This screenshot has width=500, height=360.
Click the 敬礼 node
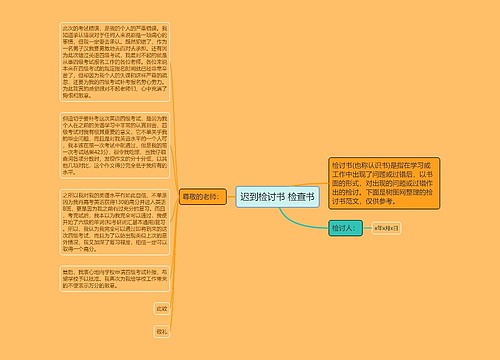pyautogui.click(x=162, y=332)
